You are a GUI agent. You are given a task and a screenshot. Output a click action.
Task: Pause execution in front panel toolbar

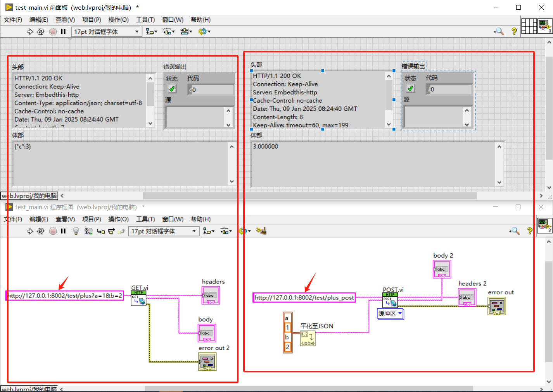click(63, 32)
